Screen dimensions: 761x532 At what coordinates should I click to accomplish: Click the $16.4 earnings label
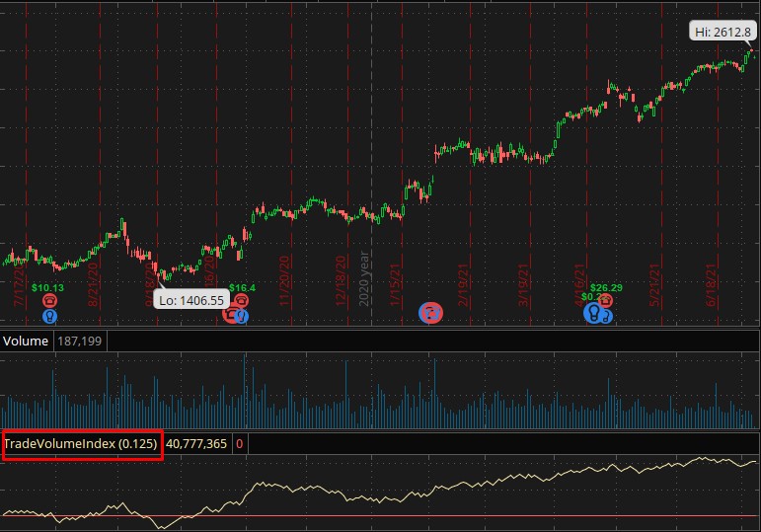pos(242,288)
